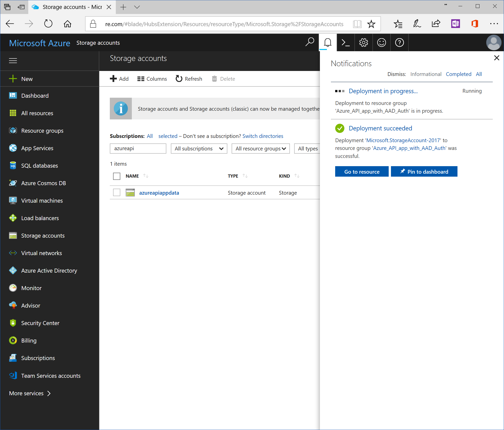Screen dimensions: 504x430
Task: Open the help question mark icon
Action: click(x=399, y=43)
